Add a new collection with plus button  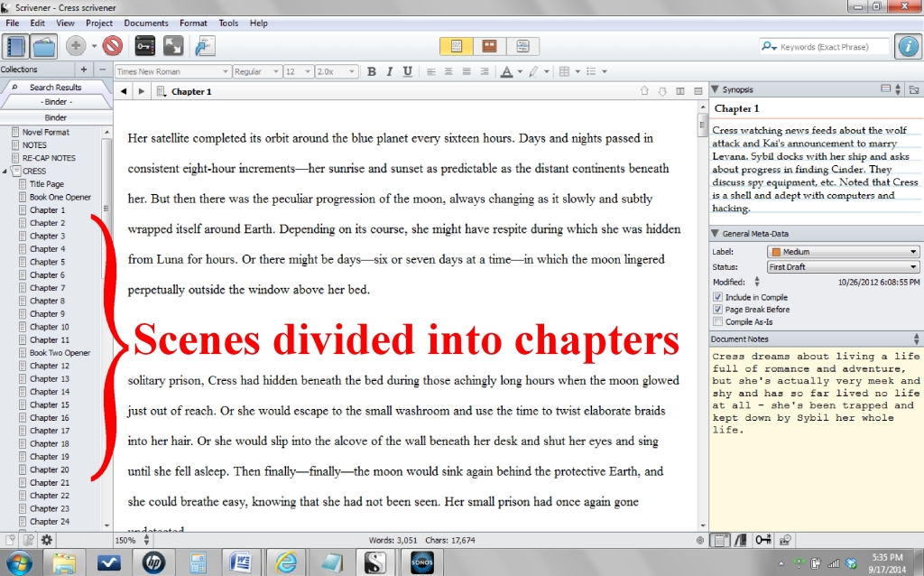click(84, 70)
